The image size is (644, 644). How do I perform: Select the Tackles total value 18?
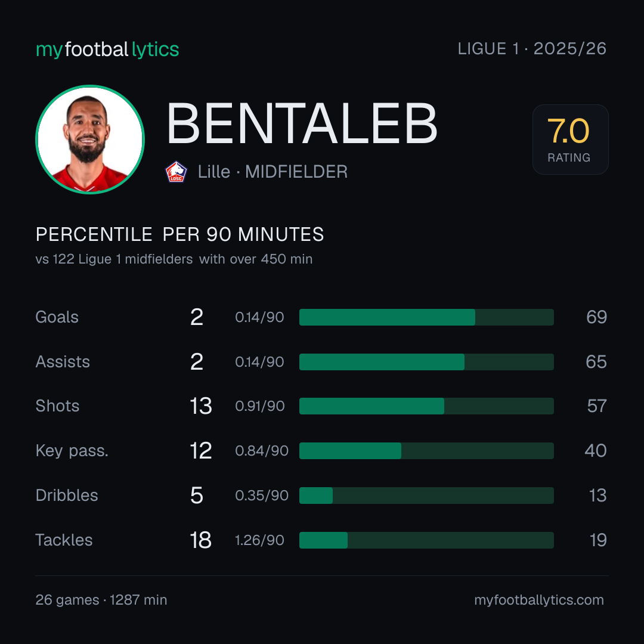coord(200,540)
